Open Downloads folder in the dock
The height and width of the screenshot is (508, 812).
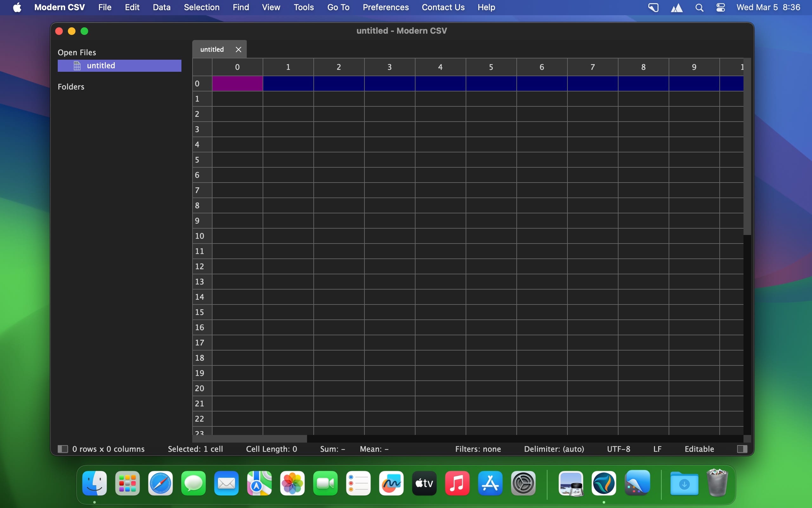tap(684, 483)
